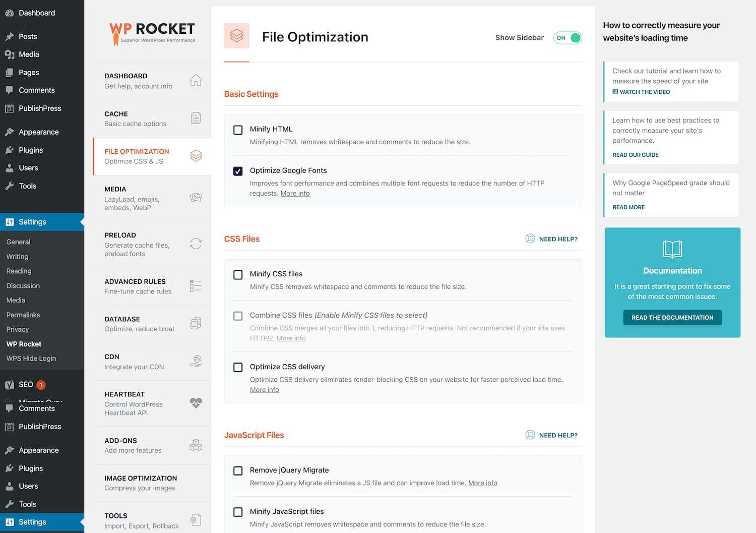Click READ OUR GUIDE link
Viewport: 756px width, 533px height.
tap(635, 155)
